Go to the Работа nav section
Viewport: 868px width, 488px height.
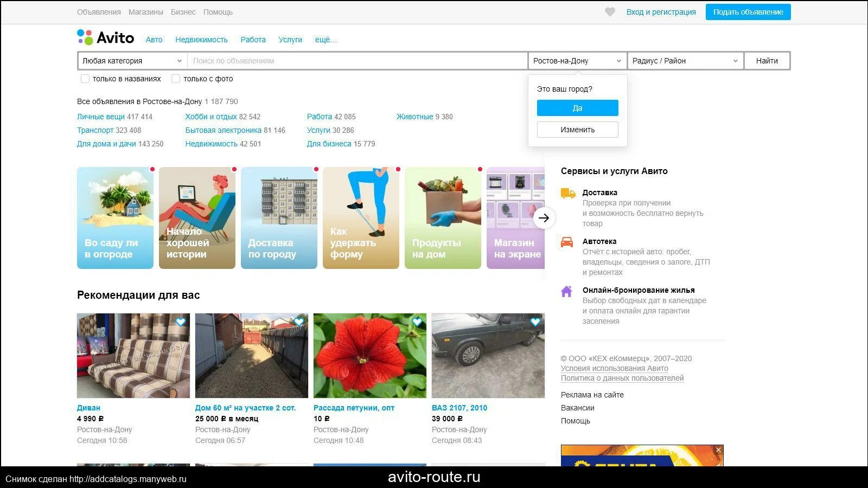coord(253,40)
